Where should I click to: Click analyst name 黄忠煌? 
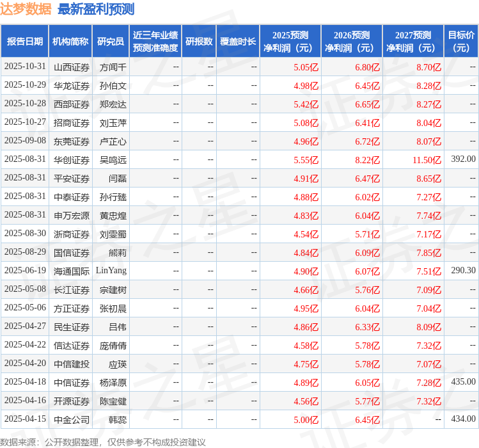click(x=113, y=216)
